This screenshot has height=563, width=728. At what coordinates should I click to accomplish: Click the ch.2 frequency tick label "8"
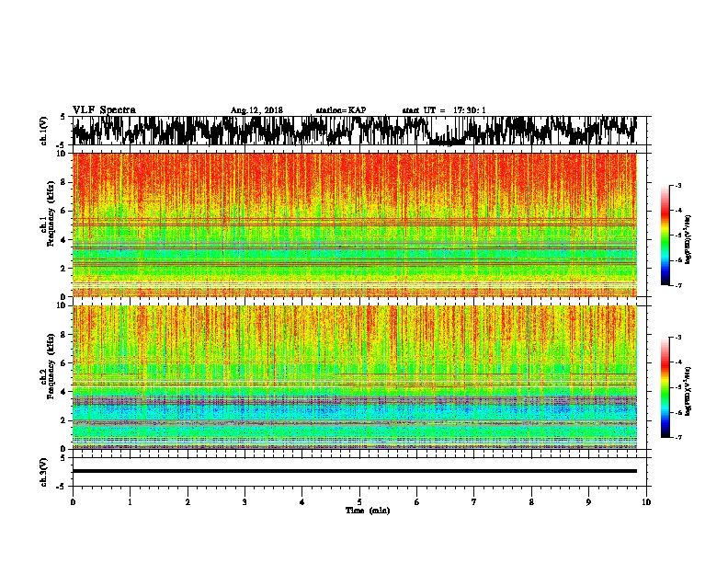pos(64,335)
